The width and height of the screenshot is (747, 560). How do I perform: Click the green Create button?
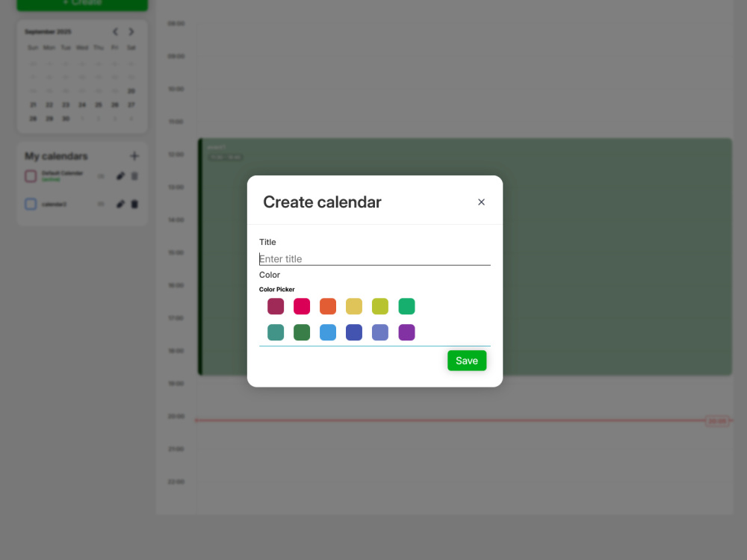pos(82,4)
